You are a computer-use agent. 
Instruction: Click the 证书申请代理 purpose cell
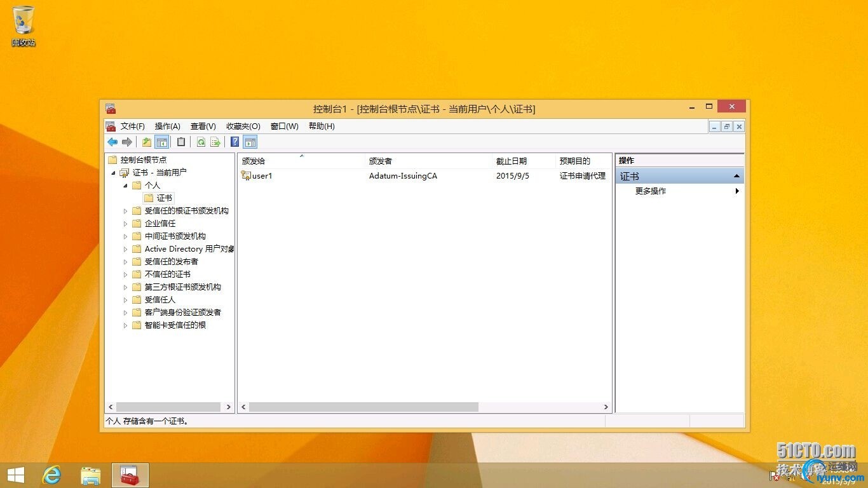pyautogui.click(x=583, y=176)
